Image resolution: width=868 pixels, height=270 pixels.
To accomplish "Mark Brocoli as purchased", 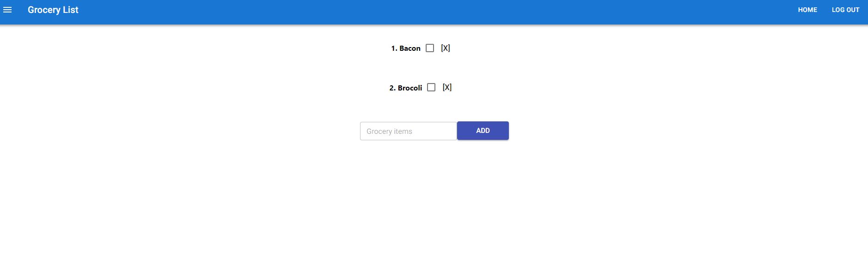I will tap(431, 87).
